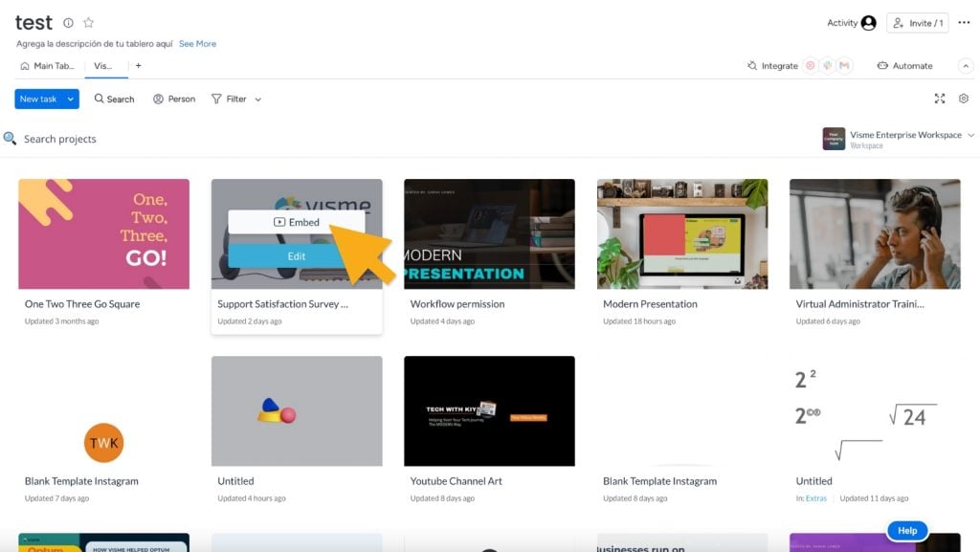This screenshot has height=552, width=980.
Task: Add a new view with the plus tab
Action: 137,66
